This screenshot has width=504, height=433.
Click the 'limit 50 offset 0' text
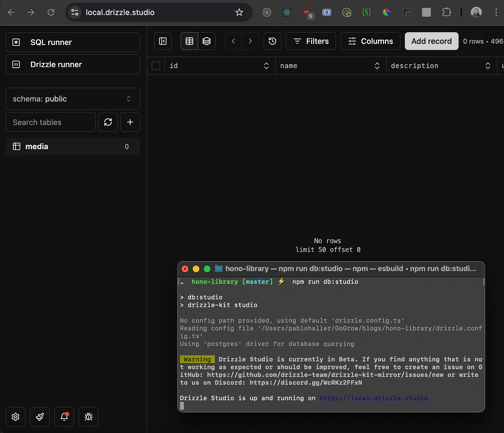tap(328, 250)
